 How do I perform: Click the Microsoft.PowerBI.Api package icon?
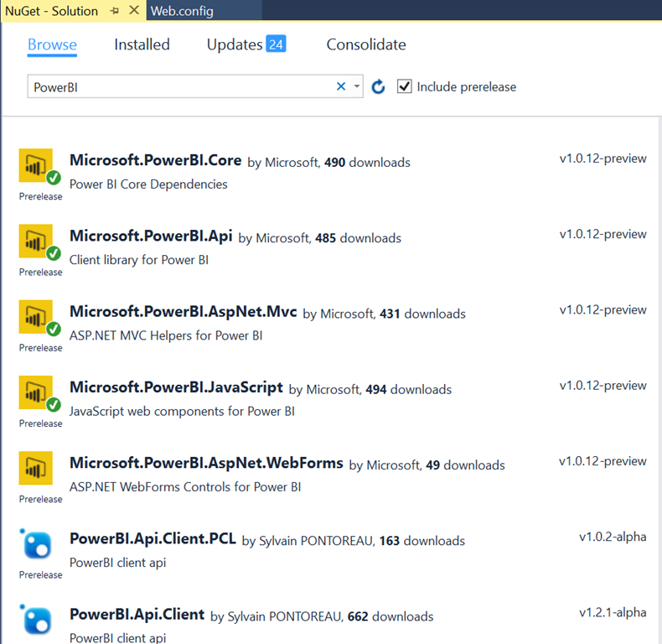(36, 241)
